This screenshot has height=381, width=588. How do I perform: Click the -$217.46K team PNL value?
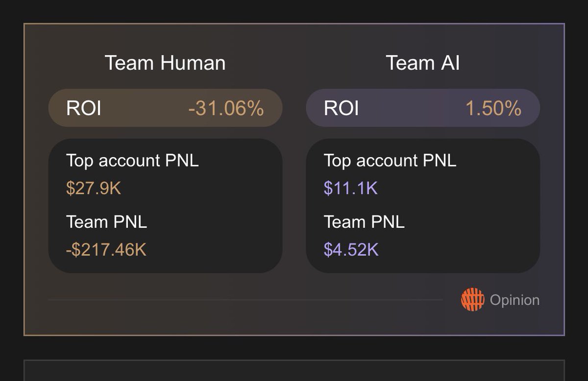(106, 250)
